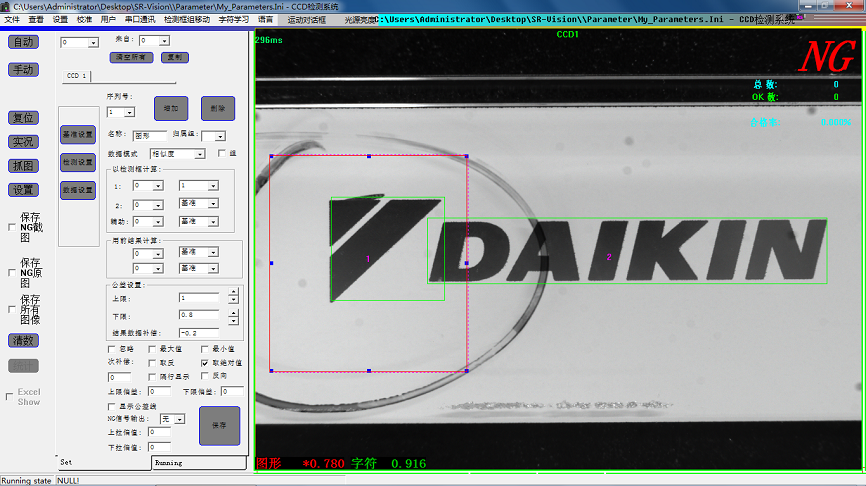Open 检测设置 (Detection settings) panel button
Screen dimensions: 866x486
[x=77, y=162]
